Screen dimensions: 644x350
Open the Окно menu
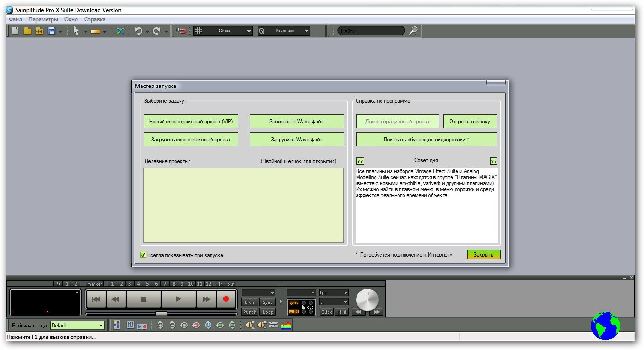(x=71, y=19)
